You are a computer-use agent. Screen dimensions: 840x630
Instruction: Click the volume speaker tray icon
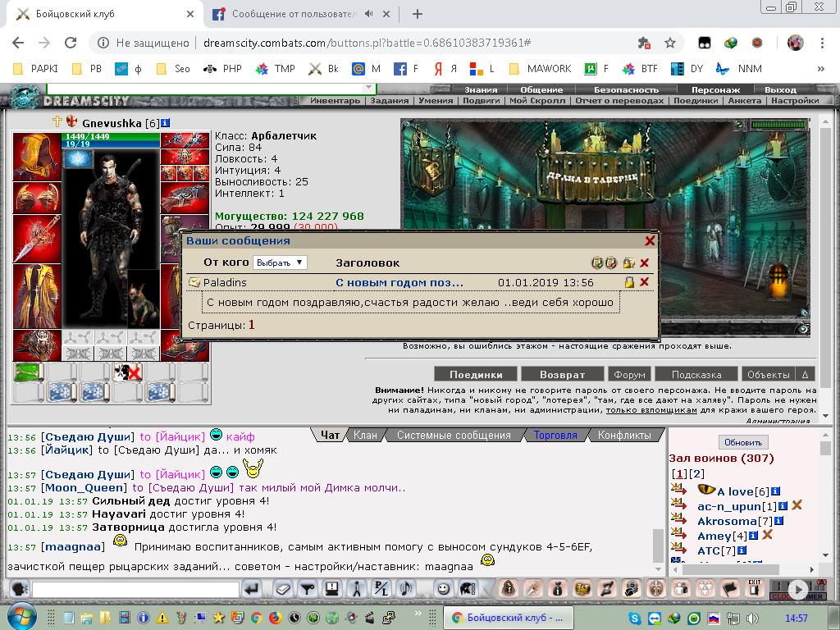click(x=753, y=619)
